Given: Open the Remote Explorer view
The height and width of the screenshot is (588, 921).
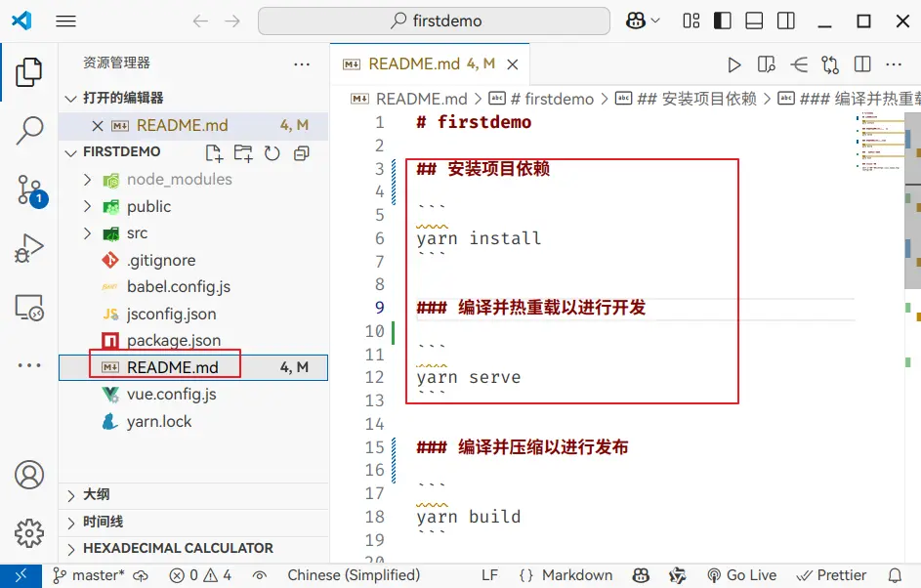Looking at the screenshot, I should coord(28,308).
